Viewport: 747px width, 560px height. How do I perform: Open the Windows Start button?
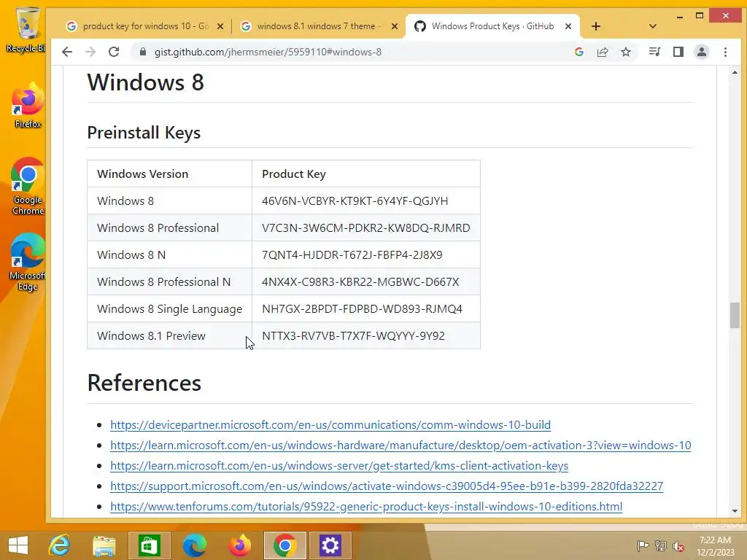18,545
